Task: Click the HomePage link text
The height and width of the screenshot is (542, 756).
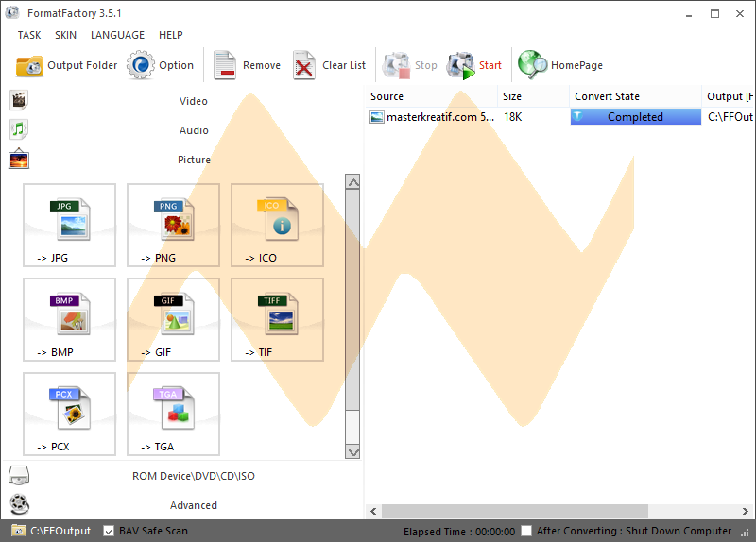Action: pos(576,65)
